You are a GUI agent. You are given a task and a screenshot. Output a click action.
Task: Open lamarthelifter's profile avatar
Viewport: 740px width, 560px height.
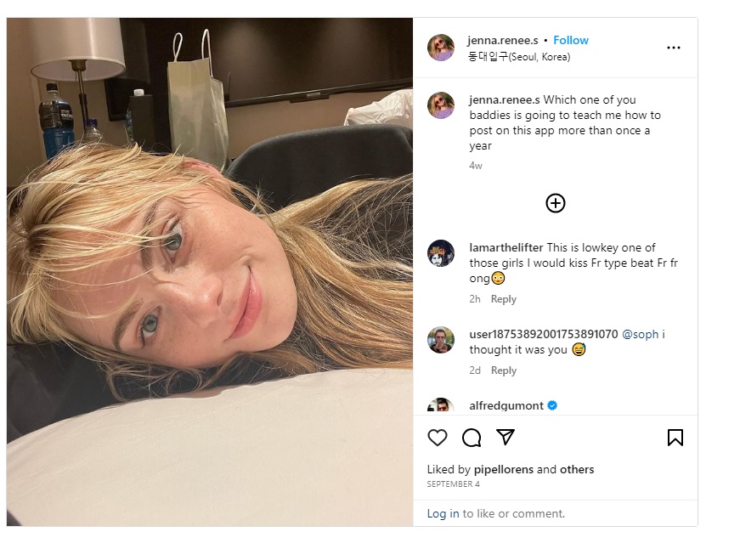[441, 253]
